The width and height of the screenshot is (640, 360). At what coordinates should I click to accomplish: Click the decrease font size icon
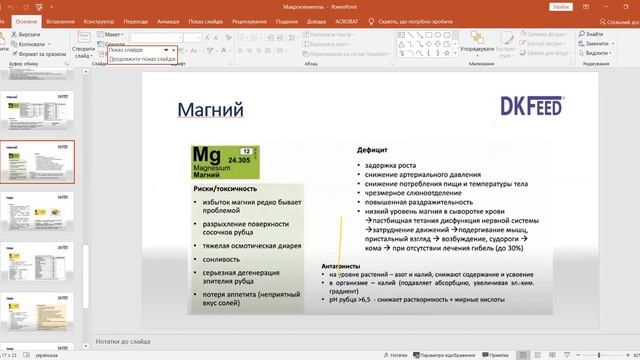(x=217, y=38)
